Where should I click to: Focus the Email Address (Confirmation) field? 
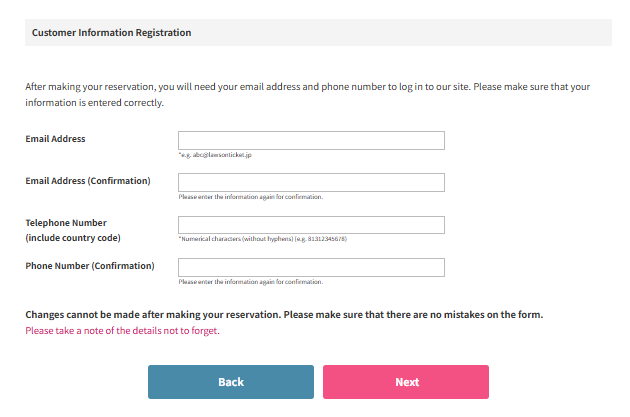tap(311, 182)
